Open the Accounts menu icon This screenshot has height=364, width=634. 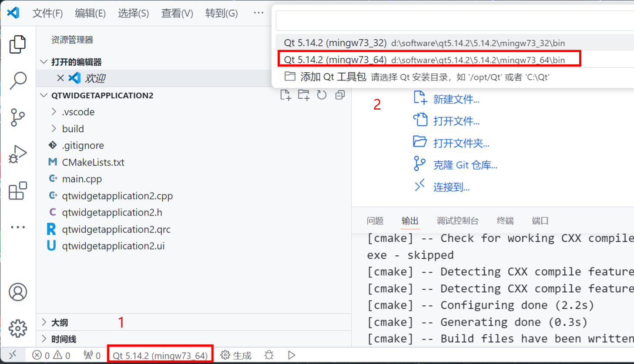click(x=18, y=292)
